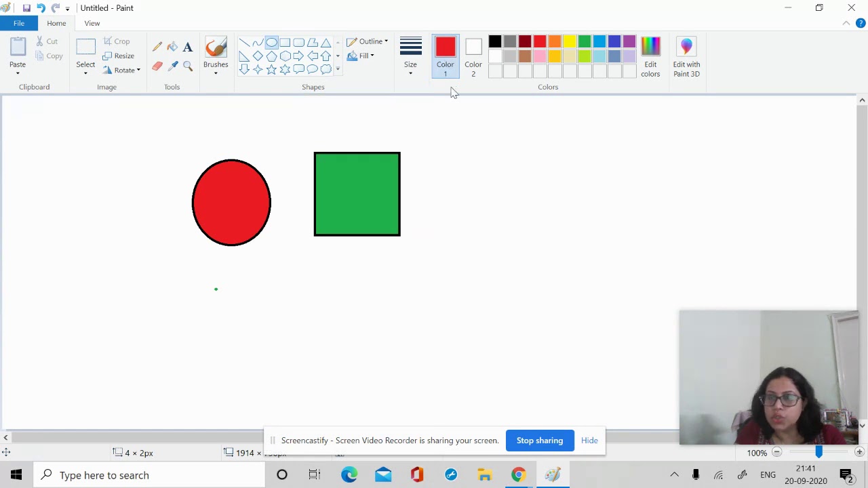Click the taskbar search box
This screenshot has height=488, width=868.
click(149, 475)
